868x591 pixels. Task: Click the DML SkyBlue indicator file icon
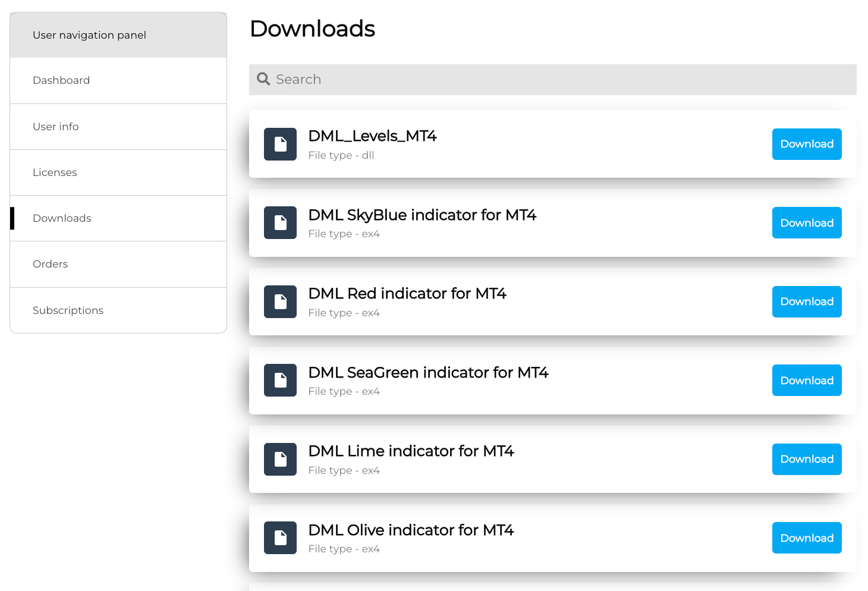(280, 223)
